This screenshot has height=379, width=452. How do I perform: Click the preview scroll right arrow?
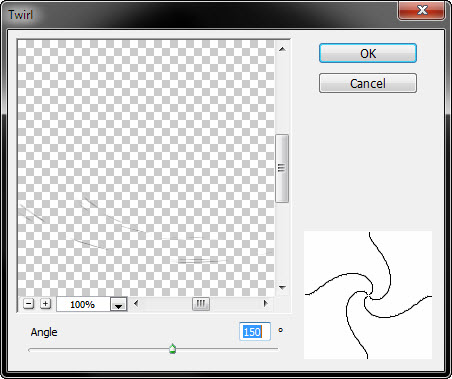click(x=266, y=303)
